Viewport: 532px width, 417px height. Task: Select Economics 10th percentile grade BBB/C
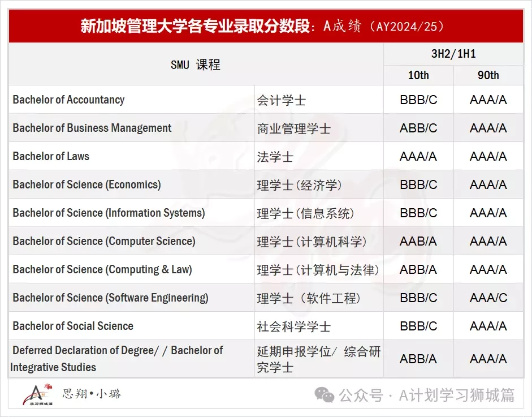pyautogui.click(x=418, y=184)
